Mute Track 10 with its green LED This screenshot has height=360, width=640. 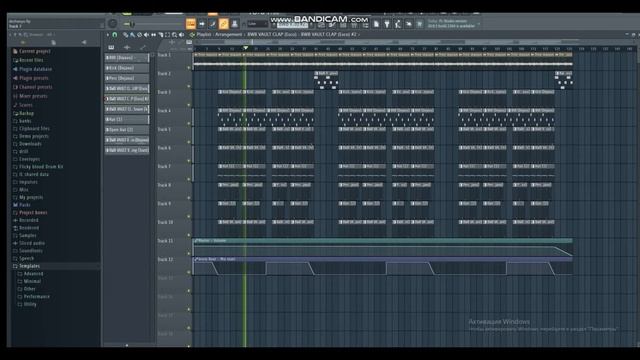pyautogui.click(x=189, y=235)
